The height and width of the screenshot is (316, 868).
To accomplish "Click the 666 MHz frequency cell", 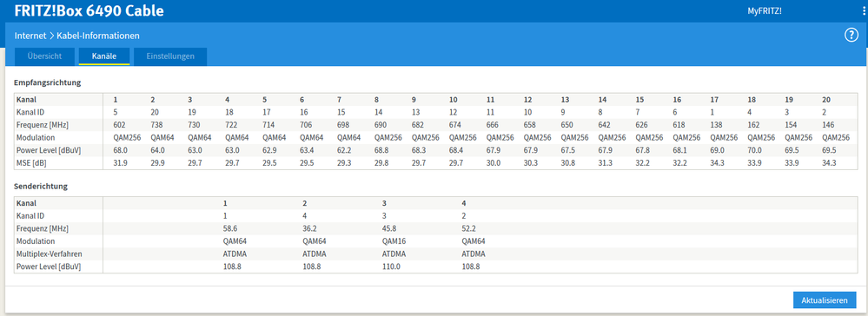I will point(492,124).
